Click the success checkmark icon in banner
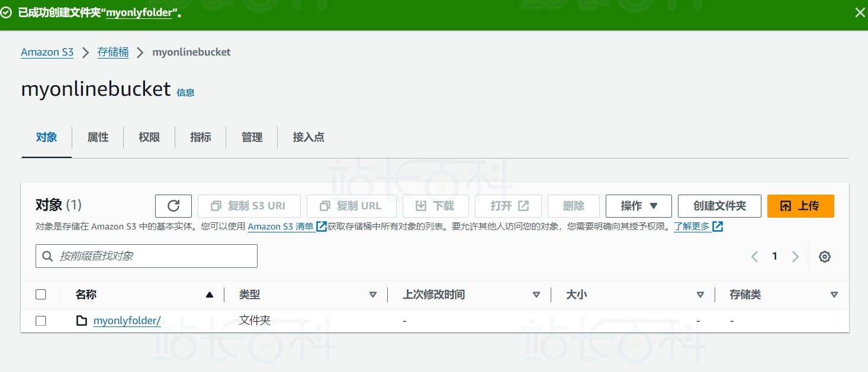 point(7,12)
